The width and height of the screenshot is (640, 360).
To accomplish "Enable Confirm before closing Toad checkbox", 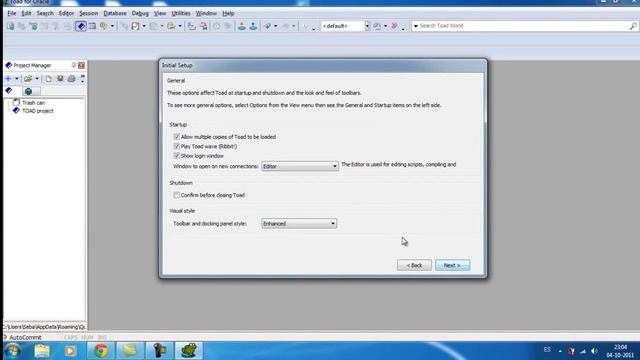I will click(176, 195).
